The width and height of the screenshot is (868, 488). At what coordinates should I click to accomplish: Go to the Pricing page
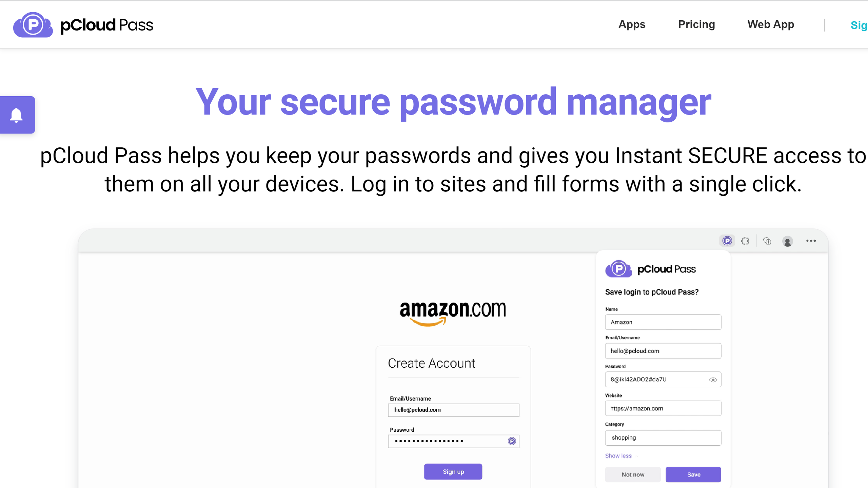pyautogui.click(x=696, y=24)
